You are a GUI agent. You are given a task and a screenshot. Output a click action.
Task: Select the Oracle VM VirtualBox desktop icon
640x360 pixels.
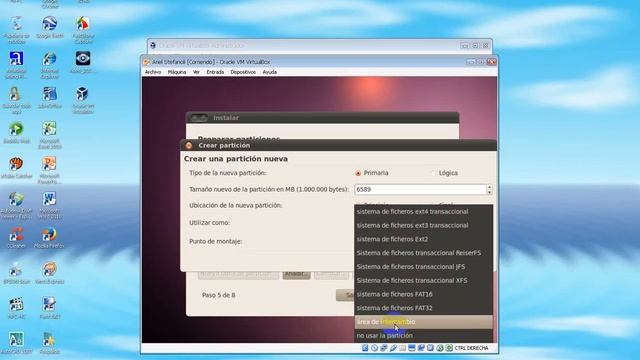[x=83, y=100]
